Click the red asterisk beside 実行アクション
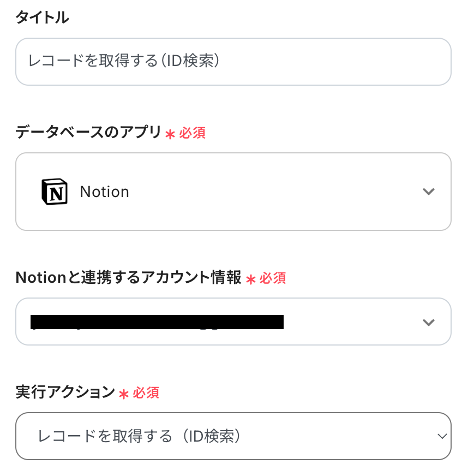The image size is (468, 476). (124, 394)
